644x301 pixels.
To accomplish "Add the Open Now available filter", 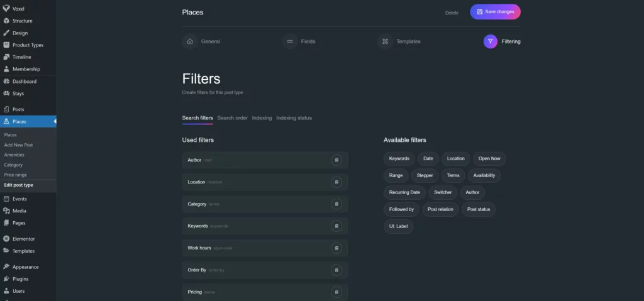I will point(489,159).
